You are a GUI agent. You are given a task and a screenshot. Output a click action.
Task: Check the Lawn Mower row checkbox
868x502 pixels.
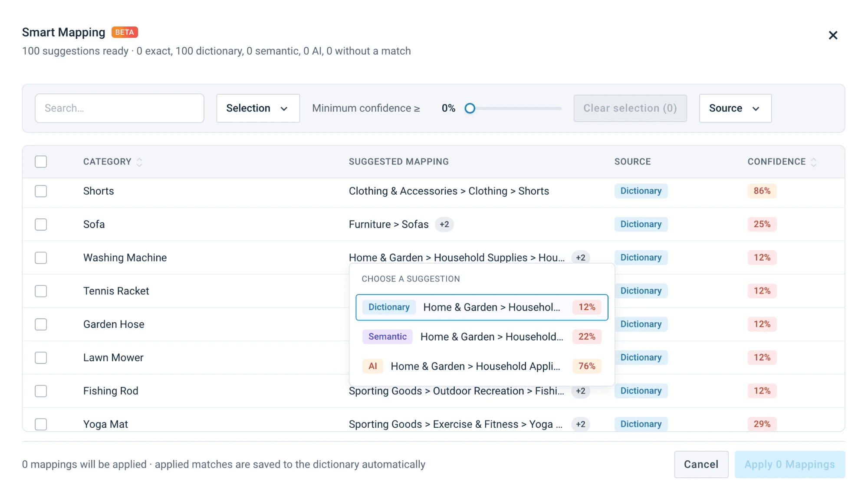41,358
